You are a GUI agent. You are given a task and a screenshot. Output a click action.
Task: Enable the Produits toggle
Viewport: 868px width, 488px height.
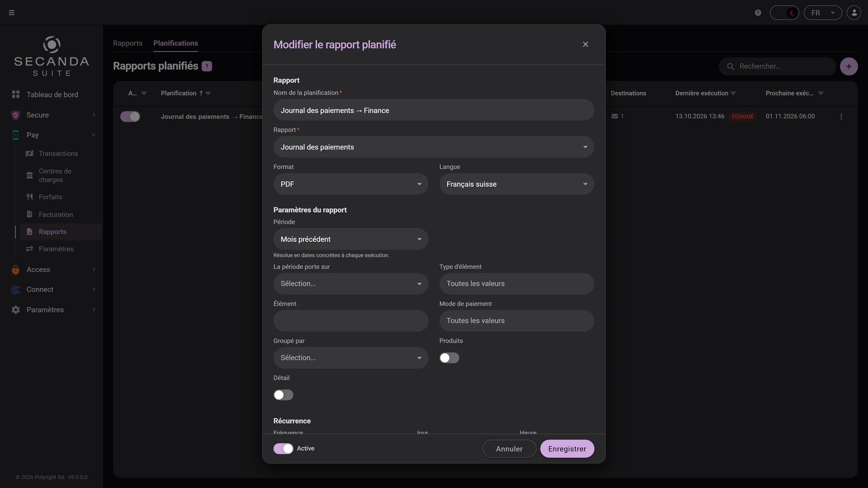[x=449, y=358]
